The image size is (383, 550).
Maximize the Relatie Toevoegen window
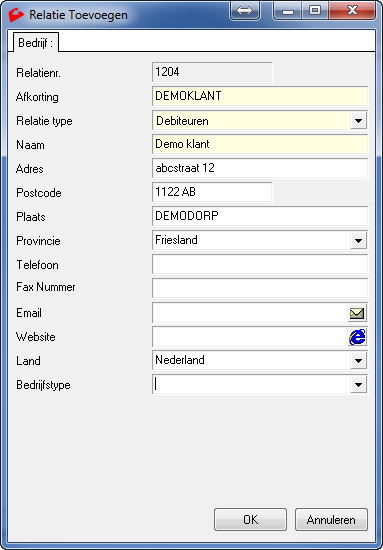315,11
